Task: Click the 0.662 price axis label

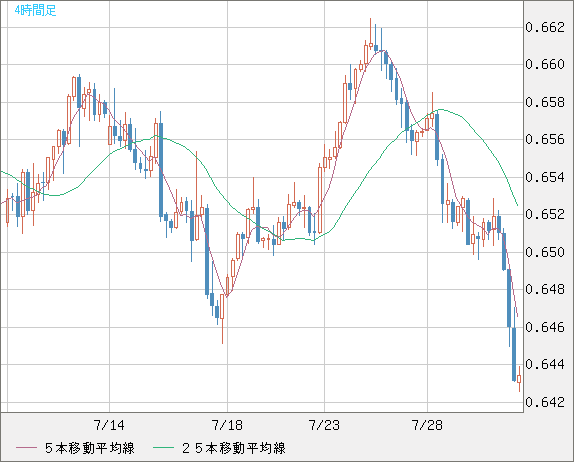Action: coord(545,27)
